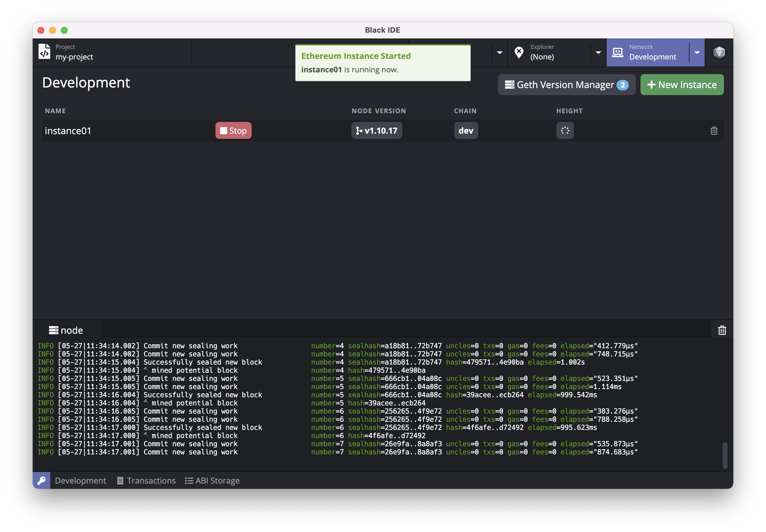Click the Development label in bottom bar

tap(80, 480)
